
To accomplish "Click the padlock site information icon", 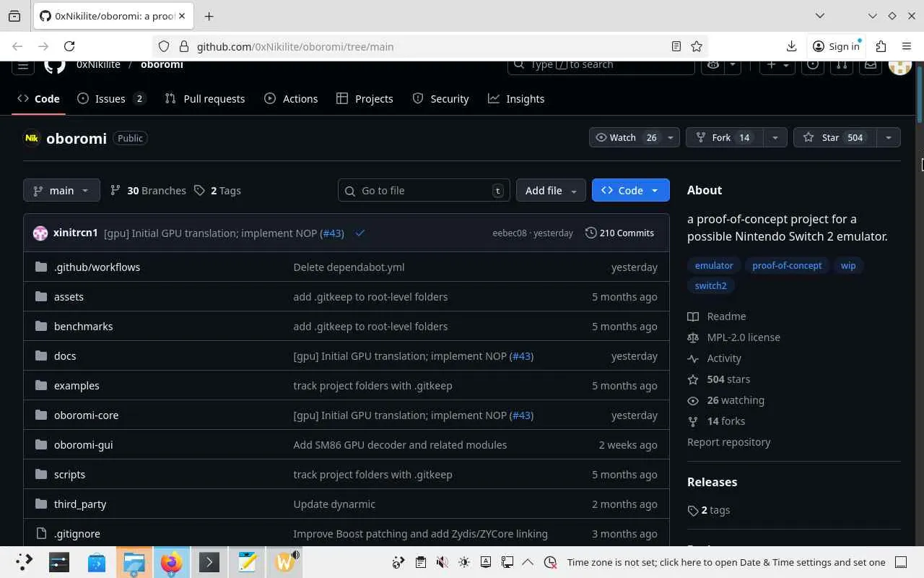I will pyautogui.click(x=183, y=46).
